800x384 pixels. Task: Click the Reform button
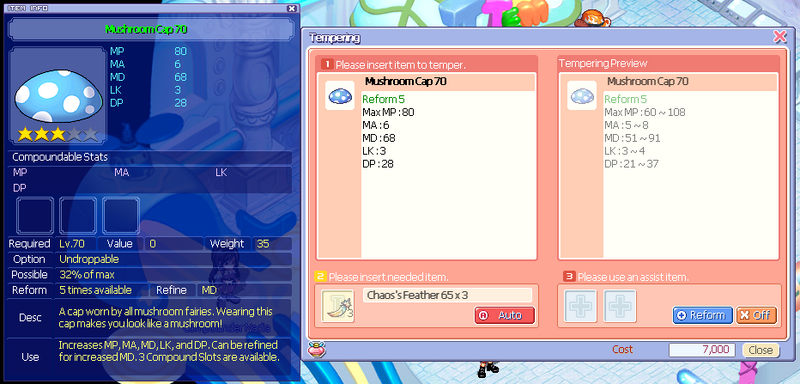(703, 315)
